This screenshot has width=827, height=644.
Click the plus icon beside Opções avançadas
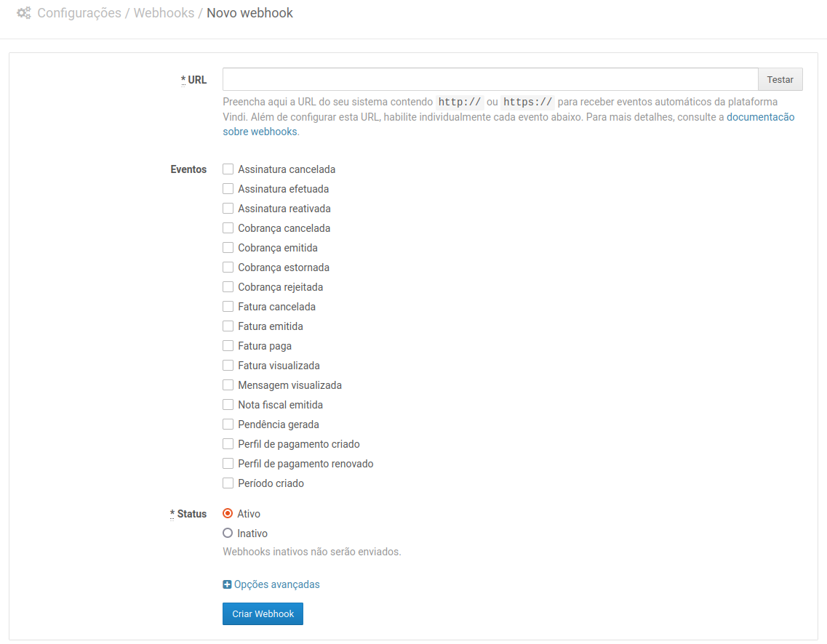point(227,584)
